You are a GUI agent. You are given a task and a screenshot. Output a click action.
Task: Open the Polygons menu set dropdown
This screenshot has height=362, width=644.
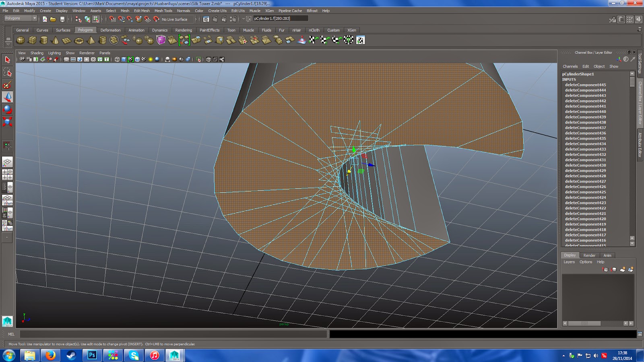pos(21,19)
